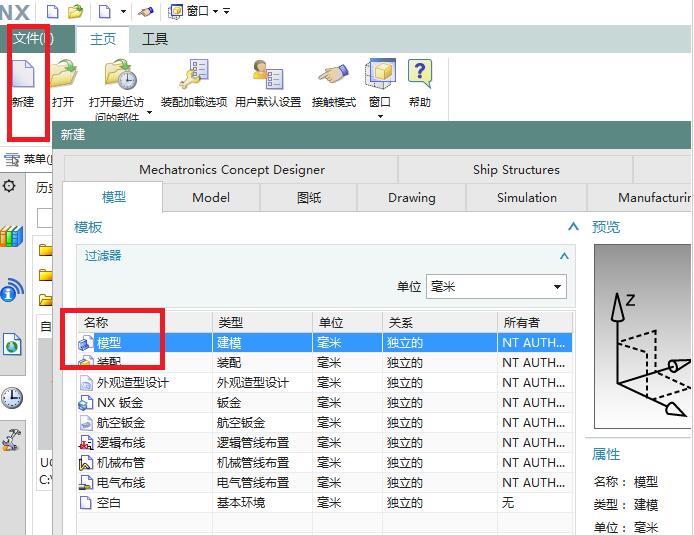The height and width of the screenshot is (535, 694).
Task: Click the HD3D tools info icon in sidebar
Action: coord(11,291)
